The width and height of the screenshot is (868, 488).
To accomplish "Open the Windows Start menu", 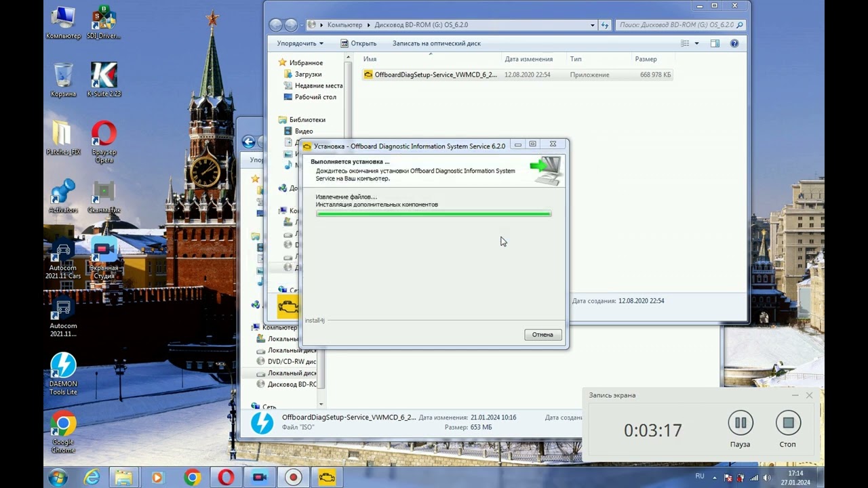I will (58, 477).
